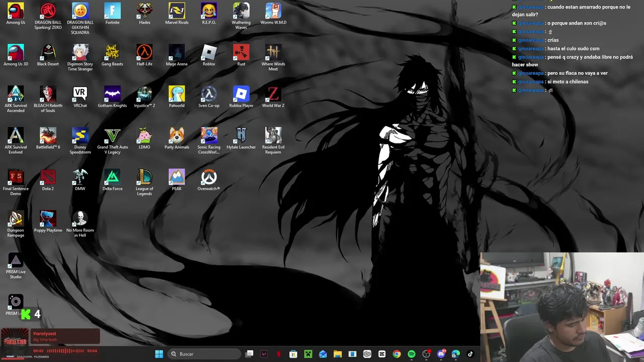Select the Worms W.M.D icon

(273, 14)
